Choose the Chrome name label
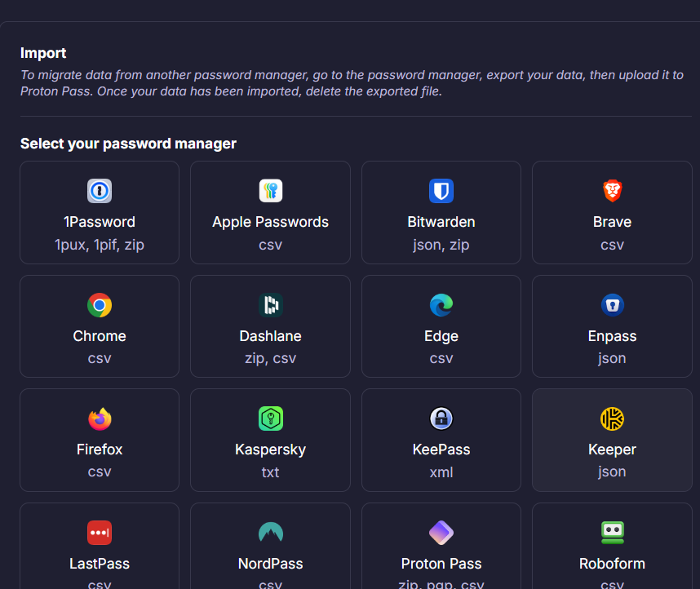 click(x=100, y=336)
